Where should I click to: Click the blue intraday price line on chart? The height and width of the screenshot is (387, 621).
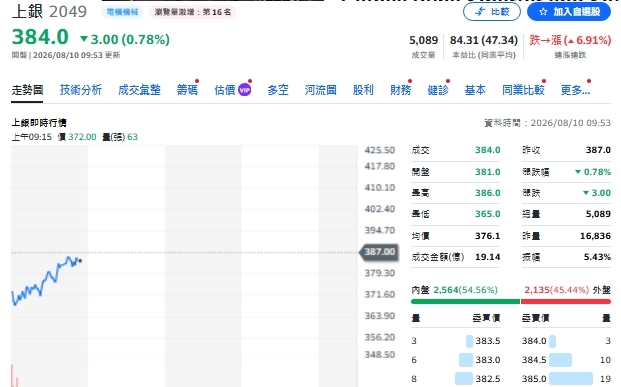point(46,280)
